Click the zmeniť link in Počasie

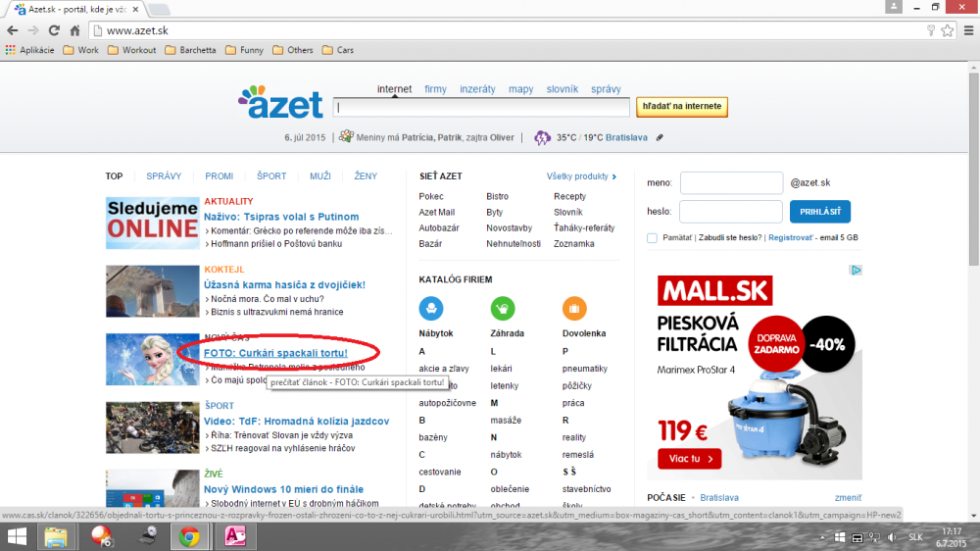848,498
